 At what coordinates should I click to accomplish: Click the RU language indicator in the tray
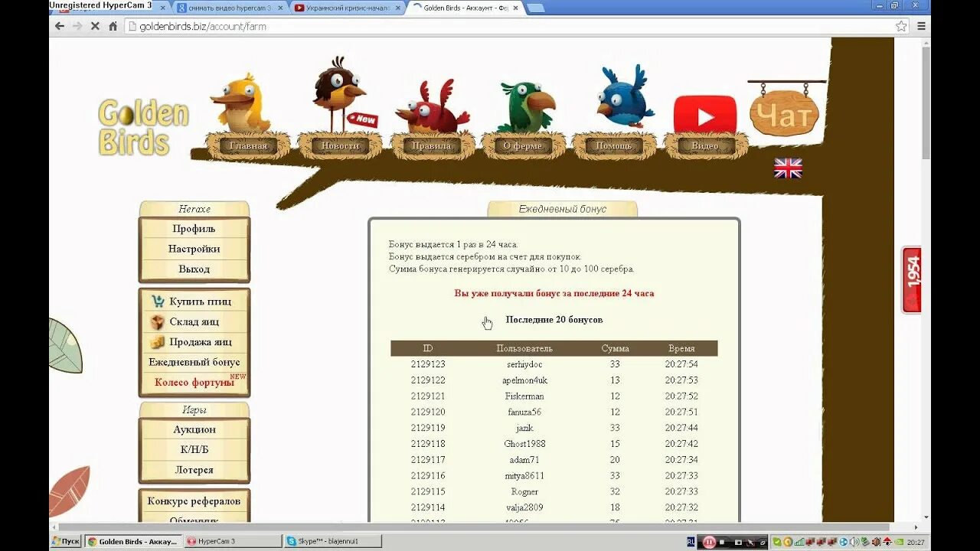coord(691,541)
